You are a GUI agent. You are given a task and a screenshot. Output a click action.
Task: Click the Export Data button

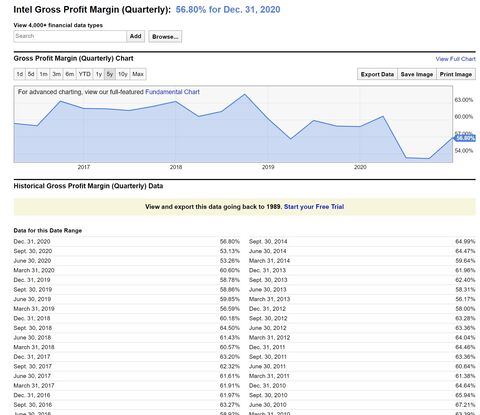click(x=377, y=74)
